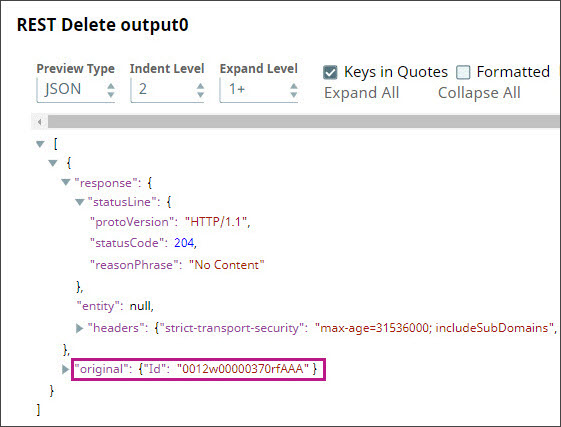
Task: Click the "No Content" value
Action: click(x=226, y=265)
